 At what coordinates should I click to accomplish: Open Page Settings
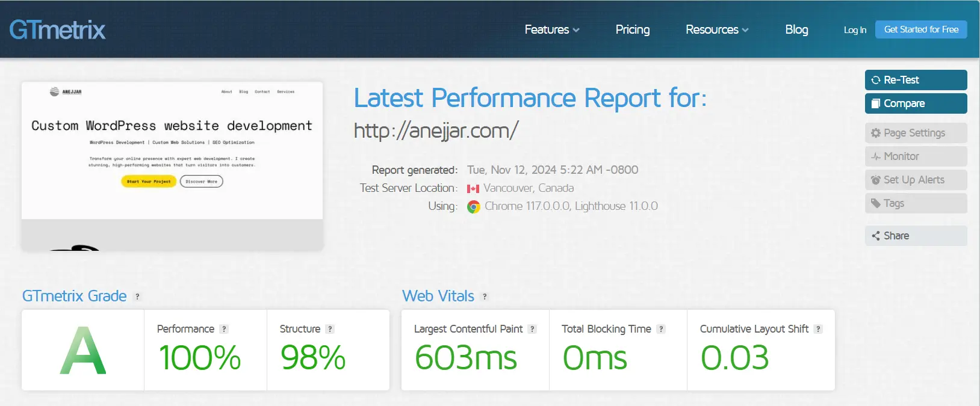click(916, 133)
